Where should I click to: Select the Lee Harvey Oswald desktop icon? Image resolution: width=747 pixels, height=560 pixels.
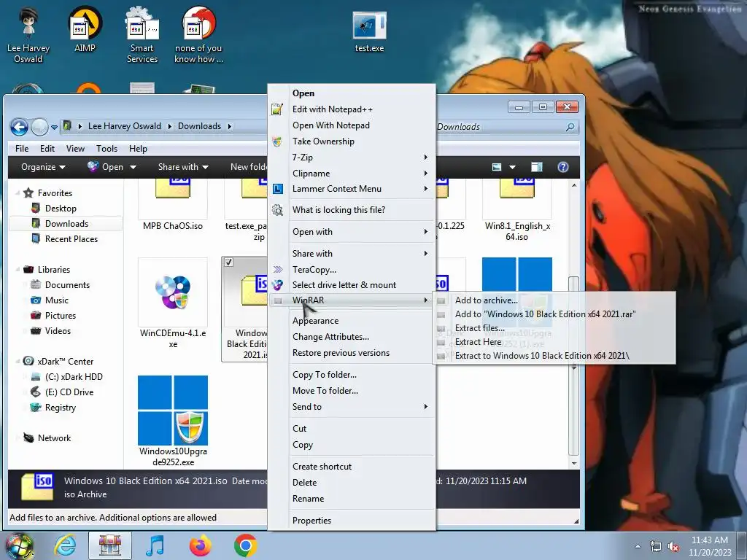point(28,34)
